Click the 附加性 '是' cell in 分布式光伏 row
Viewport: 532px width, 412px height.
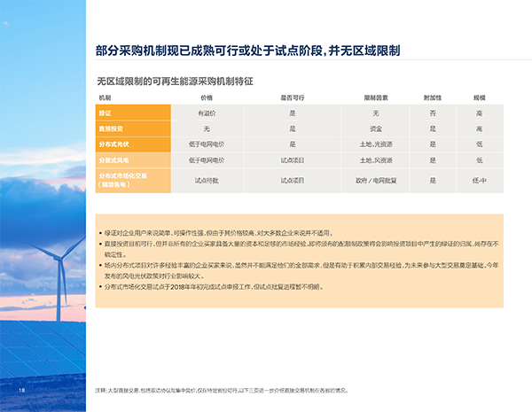tap(433, 144)
